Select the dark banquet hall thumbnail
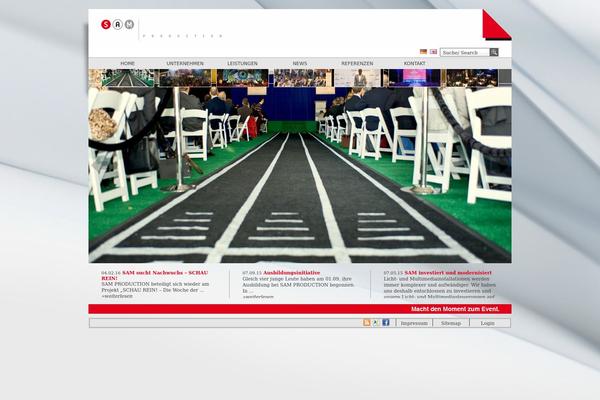Viewport: 600px width, 400px height. [x=472, y=78]
